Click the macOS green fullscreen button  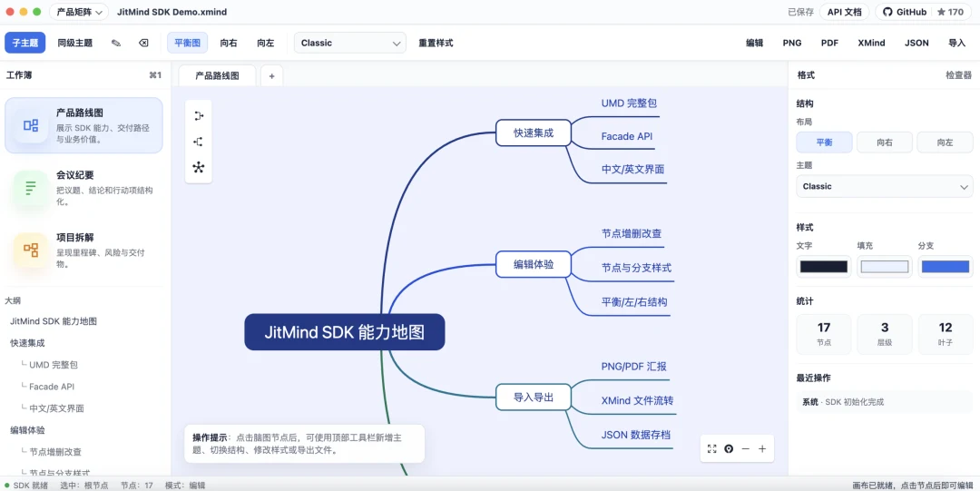coord(37,12)
